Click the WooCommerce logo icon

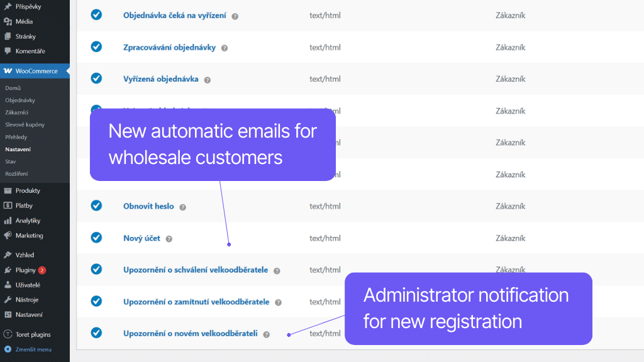coord(8,71)
